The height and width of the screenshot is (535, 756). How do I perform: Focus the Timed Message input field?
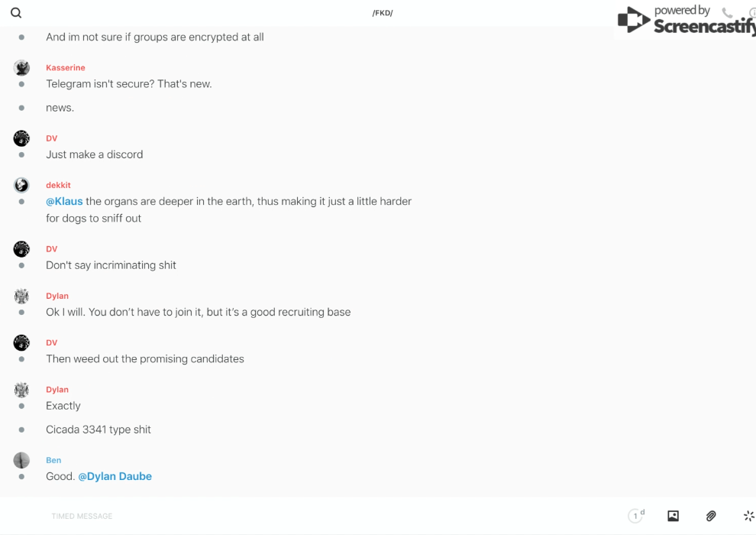pos(305,516)
